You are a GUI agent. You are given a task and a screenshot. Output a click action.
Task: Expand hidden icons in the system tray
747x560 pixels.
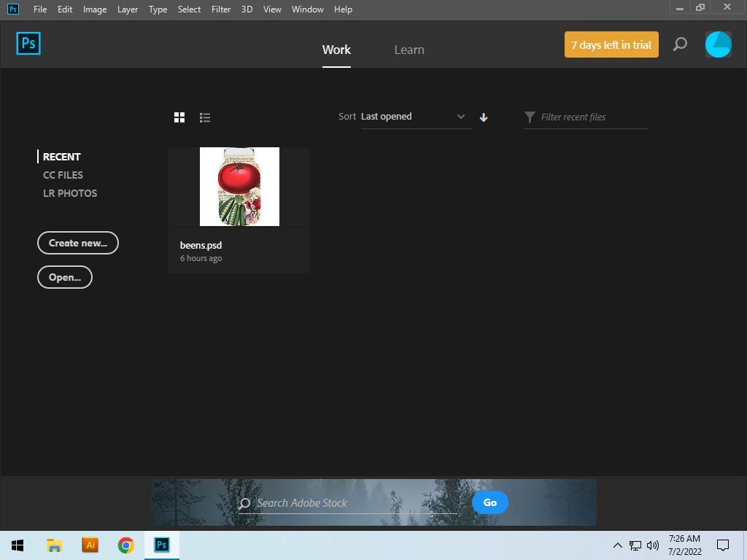point(617,545)
